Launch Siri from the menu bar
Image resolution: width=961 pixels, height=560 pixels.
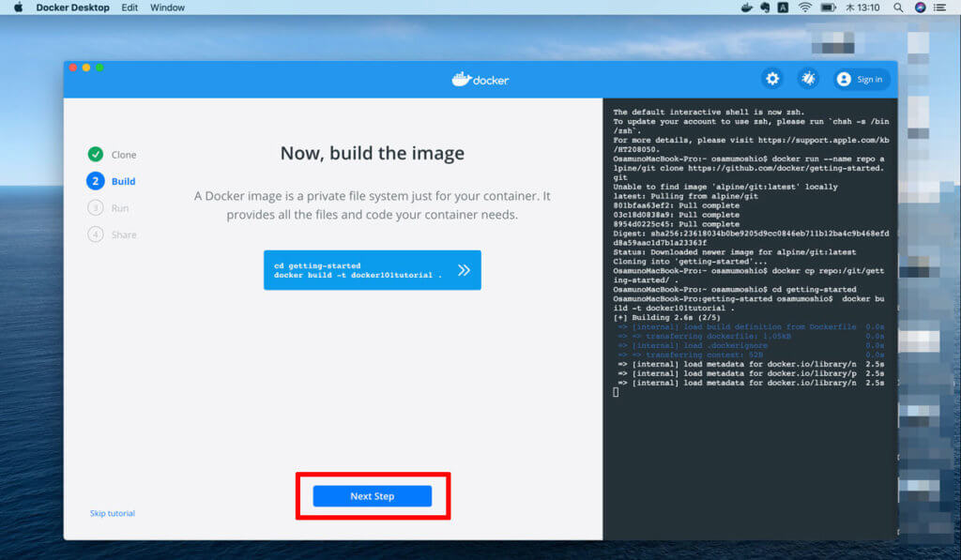tap(920, 8)
